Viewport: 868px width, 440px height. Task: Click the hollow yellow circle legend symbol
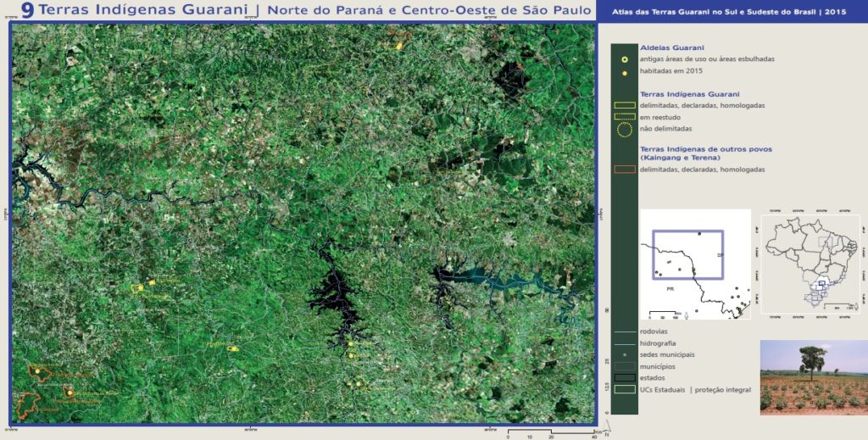(625, 59)
